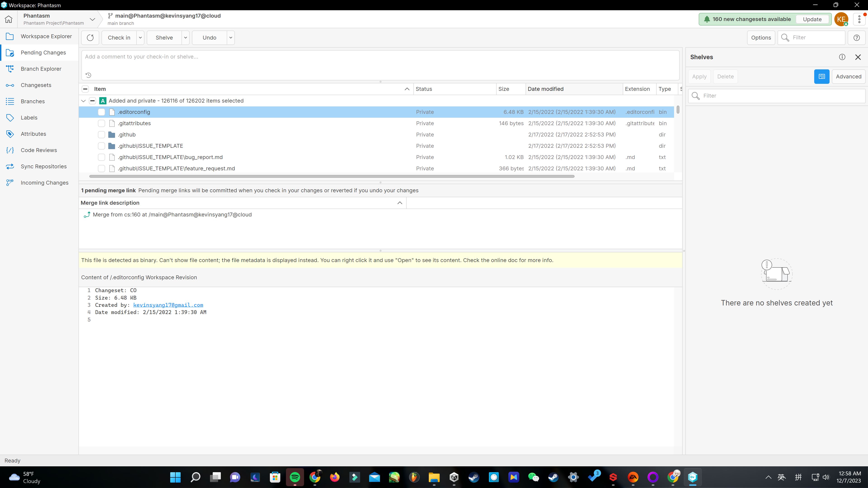This screenshot has width=868, height=488.
Task: Expand the Undo dropdown arrow
Action: point(231,38)
